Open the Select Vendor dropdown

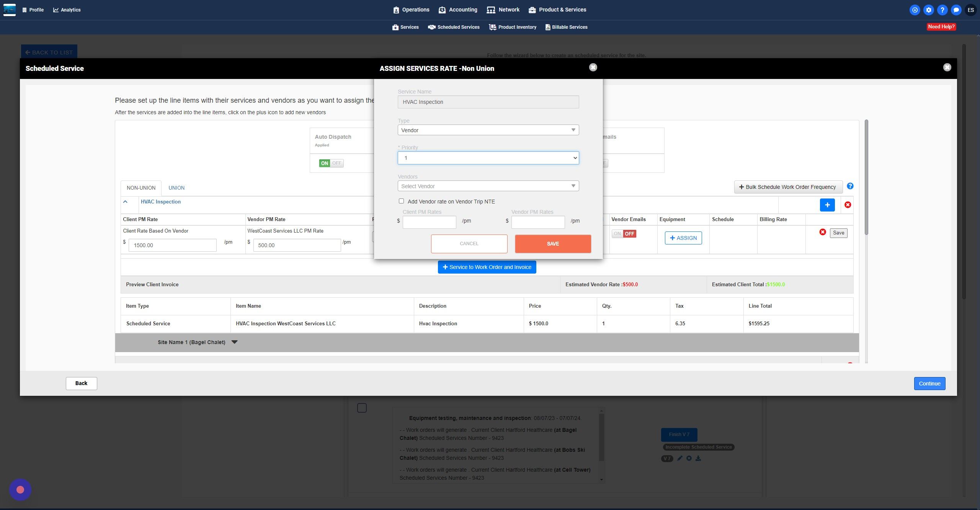488,186
